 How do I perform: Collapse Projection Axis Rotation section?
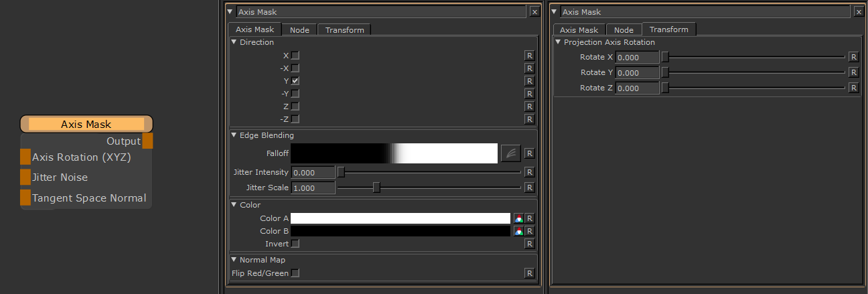[x=558, y=42]
